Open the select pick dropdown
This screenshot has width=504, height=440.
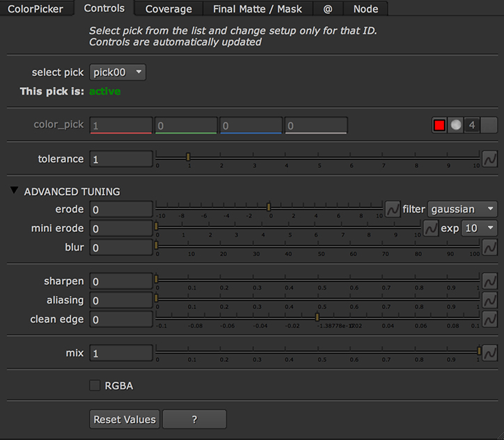coord(118,72)
